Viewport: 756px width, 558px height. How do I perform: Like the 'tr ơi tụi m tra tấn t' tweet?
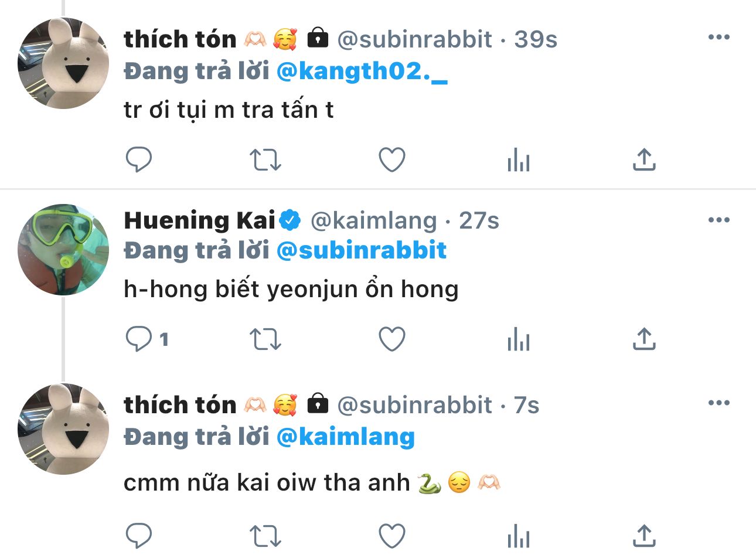tap(392, 159)
